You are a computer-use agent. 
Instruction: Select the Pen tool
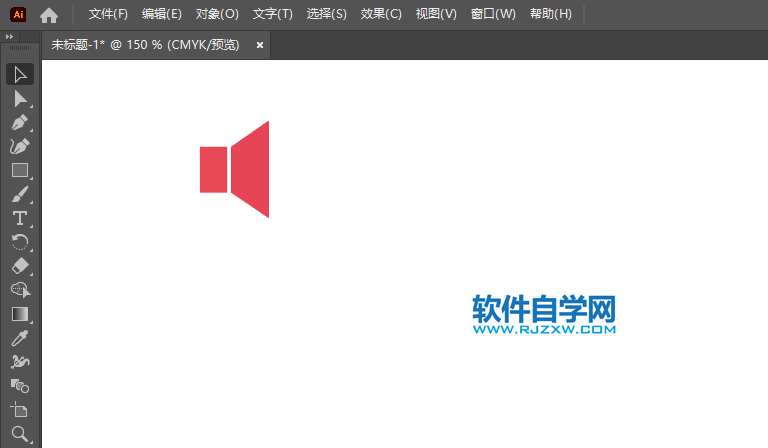20,122
